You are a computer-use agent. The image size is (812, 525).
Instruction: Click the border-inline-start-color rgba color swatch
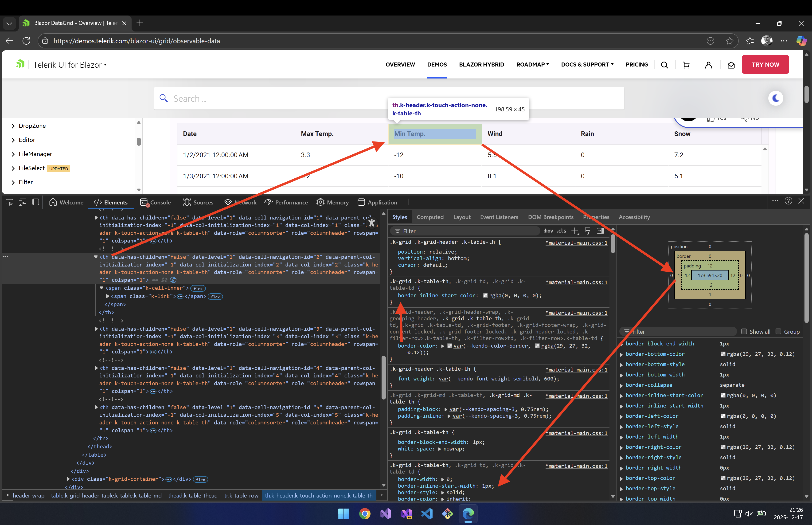(485, 296)
